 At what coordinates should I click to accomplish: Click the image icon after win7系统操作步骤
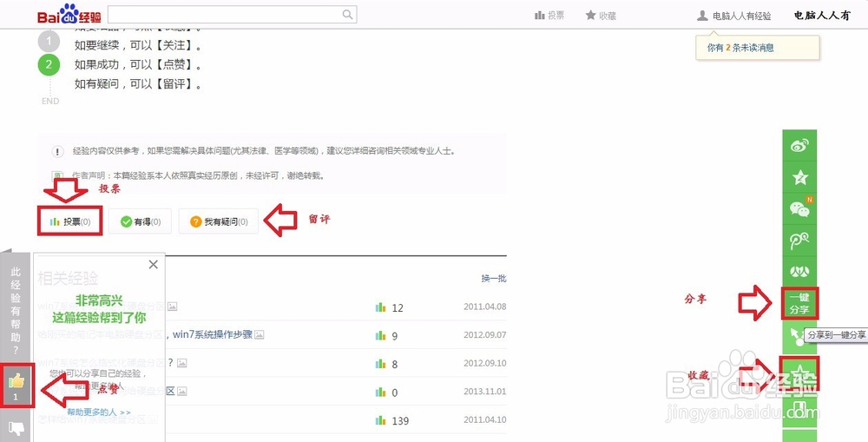click(x=259, y=335)
